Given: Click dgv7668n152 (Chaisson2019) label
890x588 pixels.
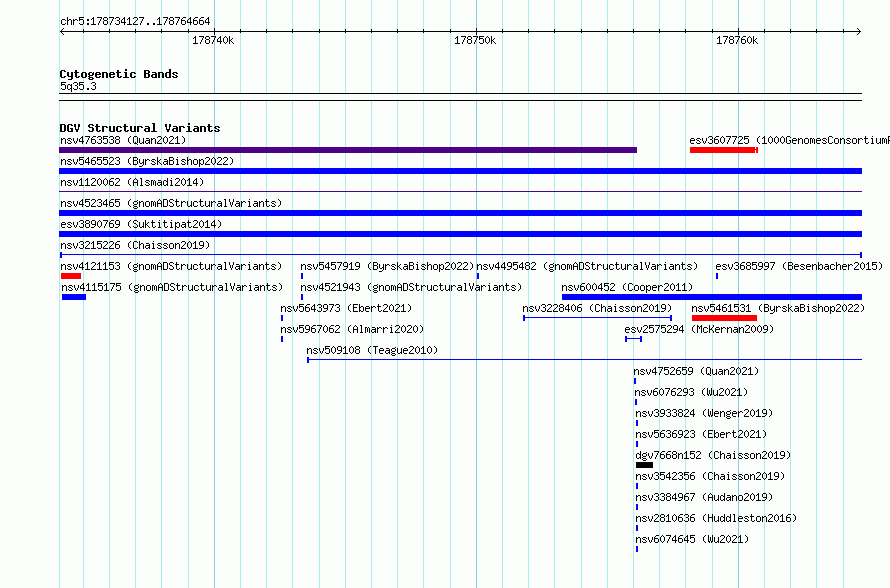Looking at the screenshot, I should tap(713, 455).
